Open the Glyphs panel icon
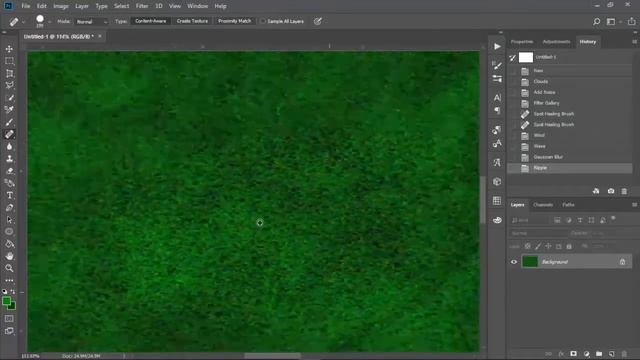 click(x=497, y=162)
